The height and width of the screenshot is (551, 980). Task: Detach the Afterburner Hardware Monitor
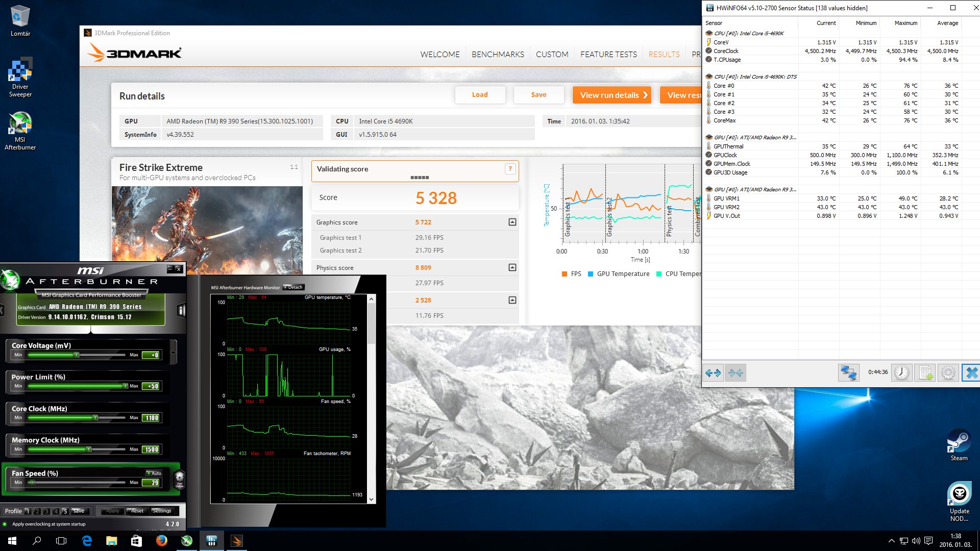click(x=293, y=287)
